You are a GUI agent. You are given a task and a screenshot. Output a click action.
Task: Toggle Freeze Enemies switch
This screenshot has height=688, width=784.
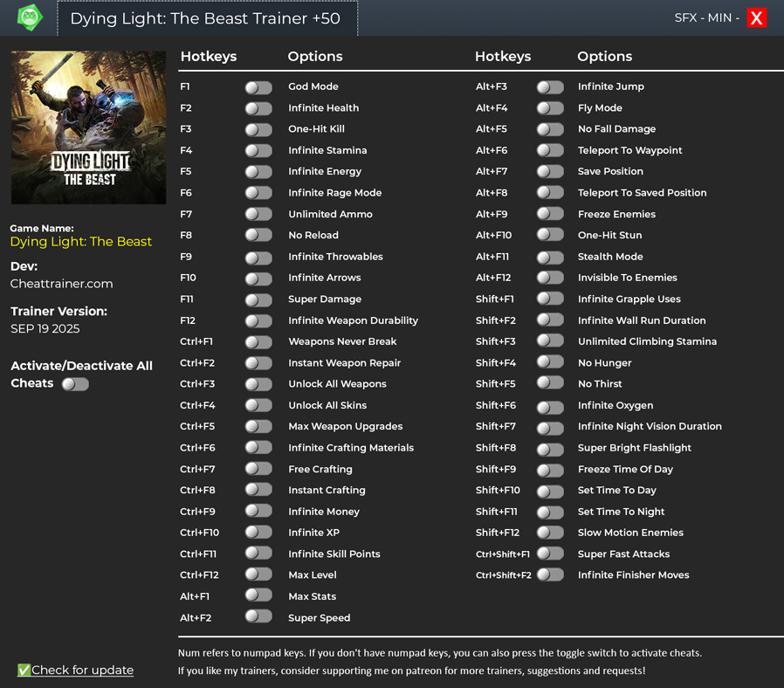tap(550, 214)
